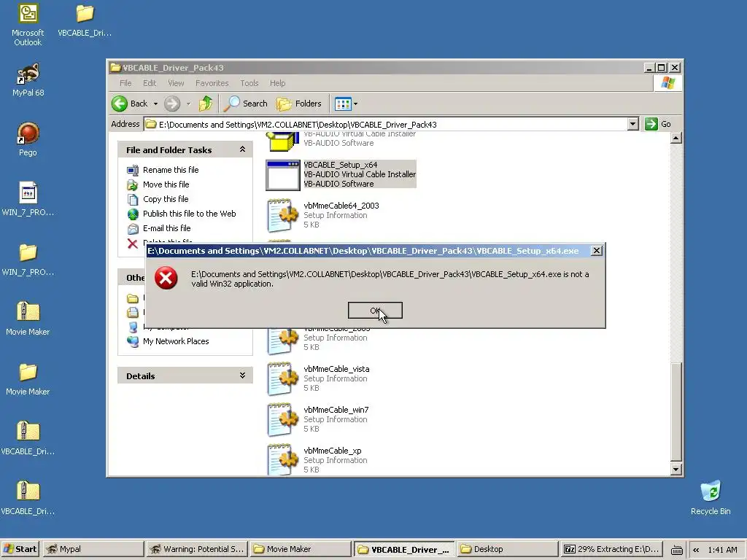Expand the Address bar dropdown list
This screenshot has width=747, height=560.
click(x=632, y=124)
